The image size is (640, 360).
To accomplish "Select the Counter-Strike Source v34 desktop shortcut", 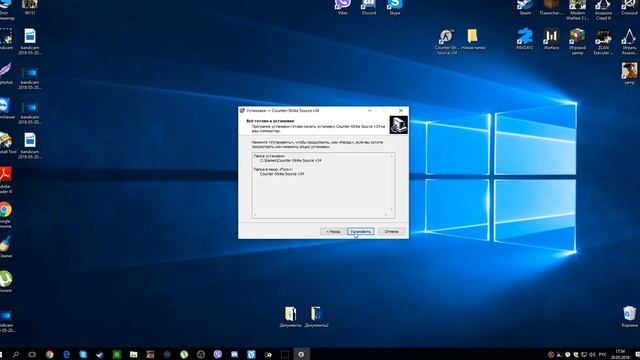I will tap(446, 42).
